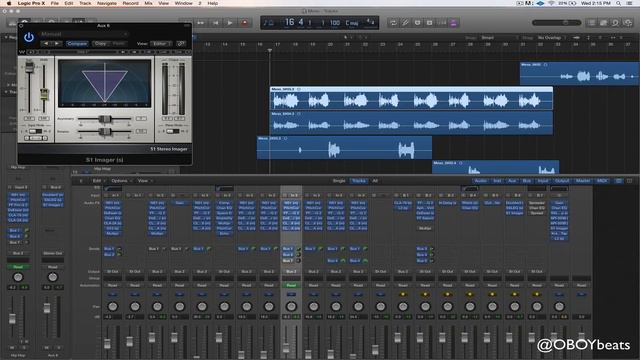This screenshot has width=640, height=360.
Task: Flip the Input Mode switch in S1 Imager
Action: coord(35,131)
